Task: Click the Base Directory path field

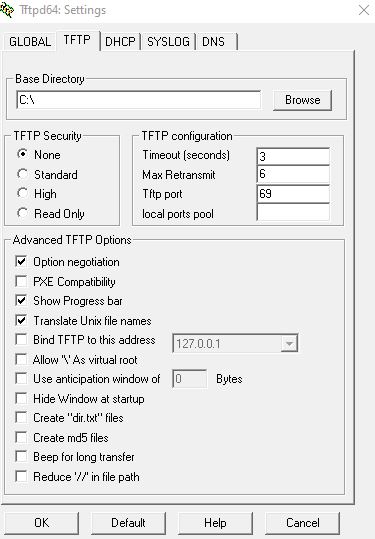Action: pos(139,100)
